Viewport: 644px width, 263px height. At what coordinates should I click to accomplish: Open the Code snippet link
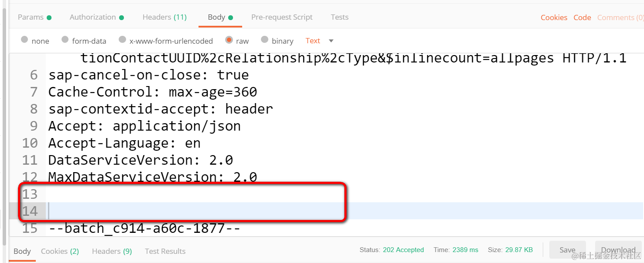tap(582, 17)
